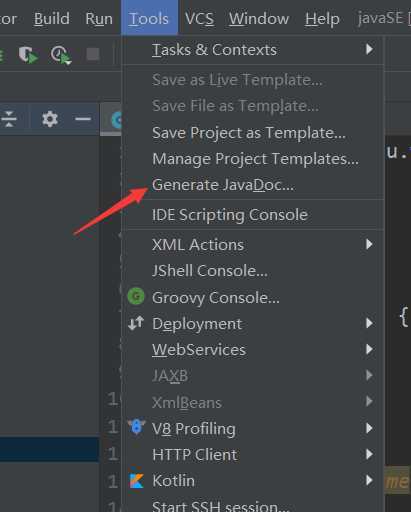Expand the V8 Profiling submenu

point(254,428)
